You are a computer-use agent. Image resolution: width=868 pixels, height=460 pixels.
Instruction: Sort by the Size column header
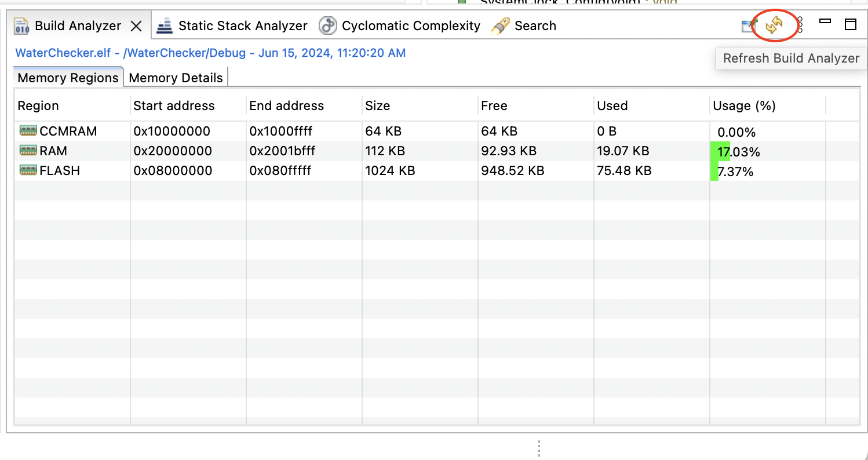click(x=378, y=106)
